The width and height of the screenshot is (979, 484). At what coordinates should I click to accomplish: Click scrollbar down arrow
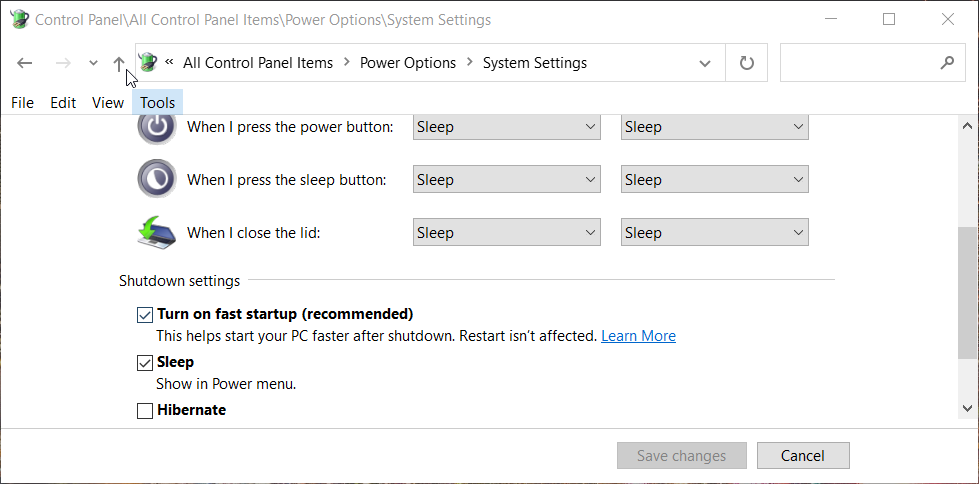pyautogui.click(x=968, y=408)
